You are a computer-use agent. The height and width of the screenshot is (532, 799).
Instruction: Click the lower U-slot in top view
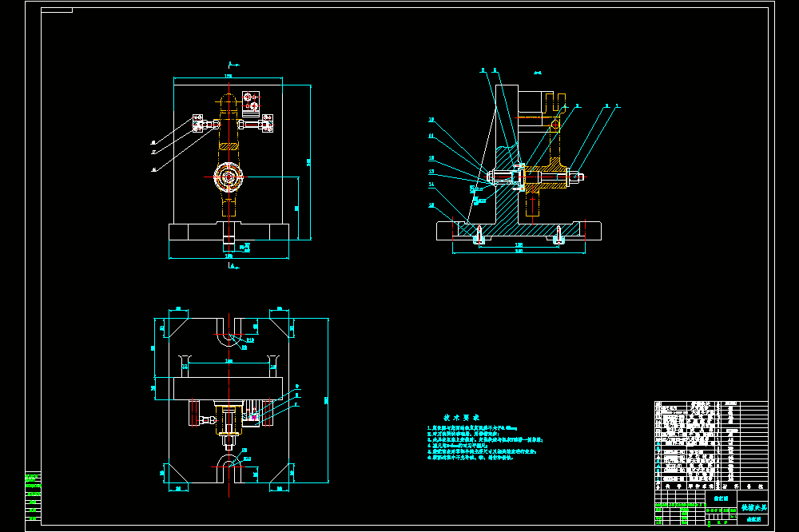(x=229, y=468)
